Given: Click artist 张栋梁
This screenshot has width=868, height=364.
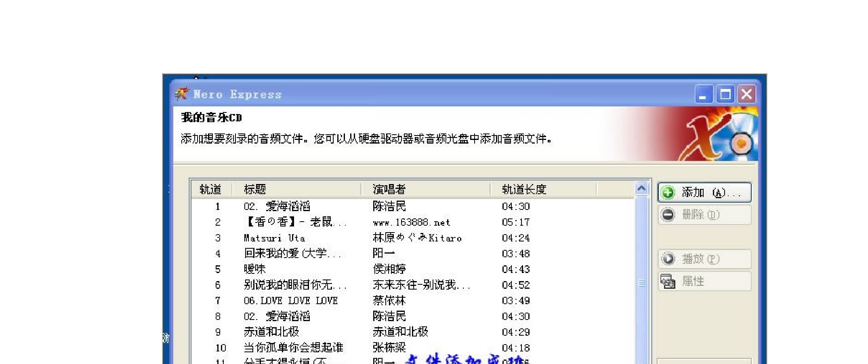Looking at the screenshot, I should [389, 348].
